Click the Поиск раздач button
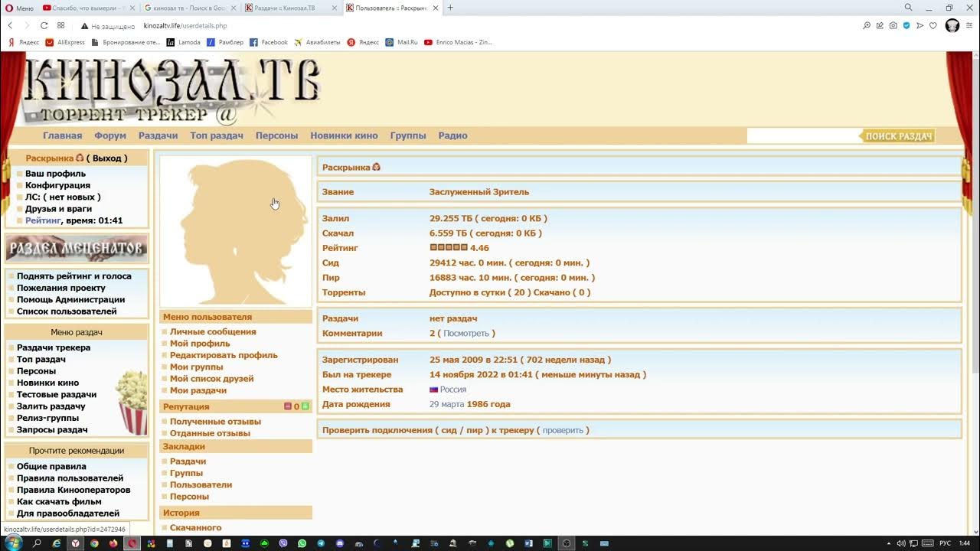The image size is (980, 551). (899, 136)
